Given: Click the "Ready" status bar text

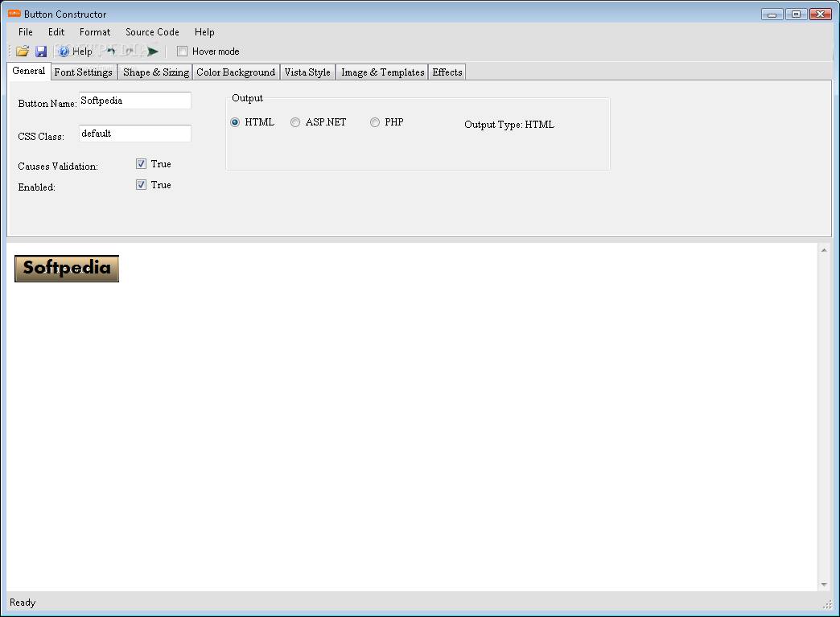Looking at the screenshot, I should point(23,603).
